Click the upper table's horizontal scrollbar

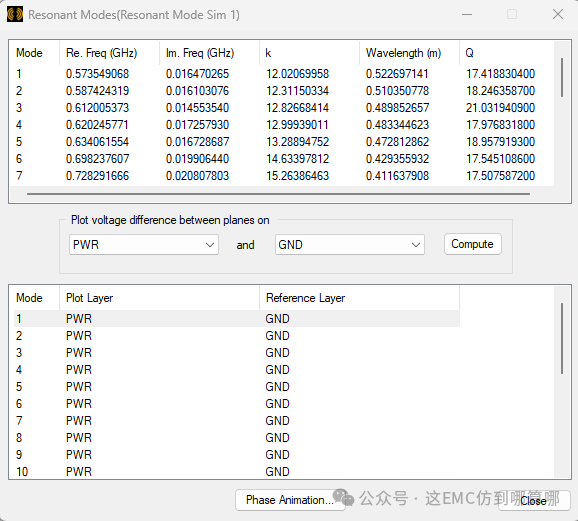pyautogui.click(x=278, y=194)
